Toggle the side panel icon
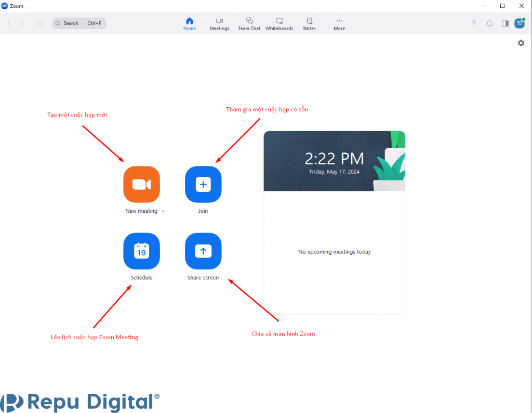532x413 pixels. click(505, 23)
